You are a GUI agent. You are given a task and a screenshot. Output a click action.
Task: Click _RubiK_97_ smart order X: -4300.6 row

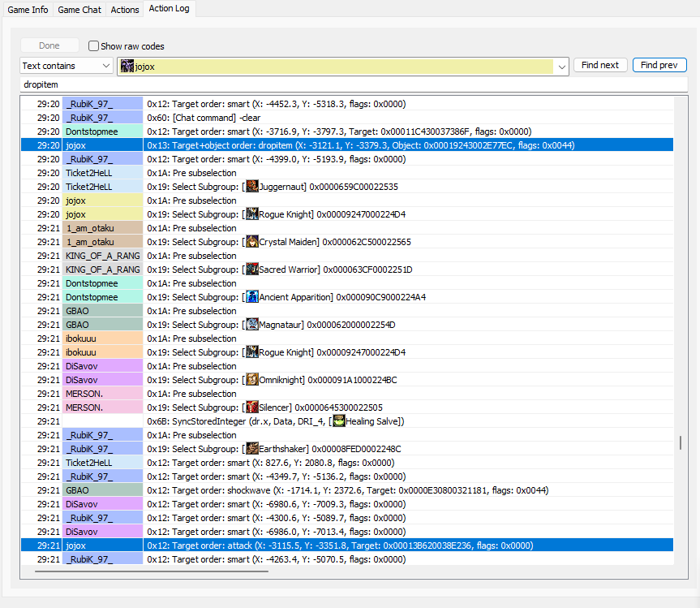(347, 518)
